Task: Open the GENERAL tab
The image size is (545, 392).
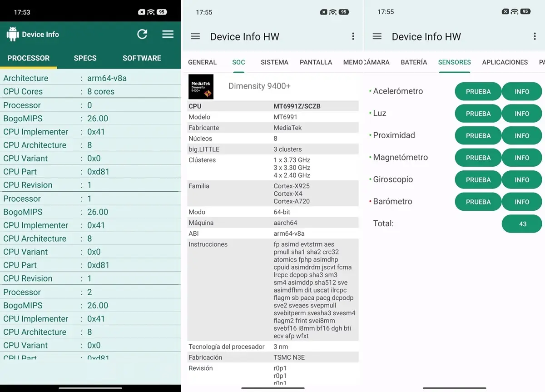Action: (202, 62)
